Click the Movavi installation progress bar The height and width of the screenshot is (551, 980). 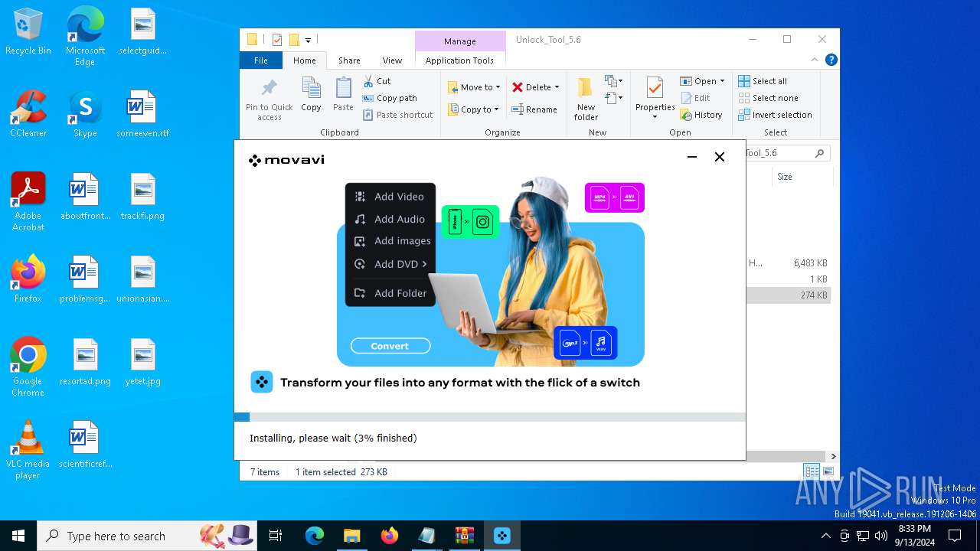click(490, 417)
